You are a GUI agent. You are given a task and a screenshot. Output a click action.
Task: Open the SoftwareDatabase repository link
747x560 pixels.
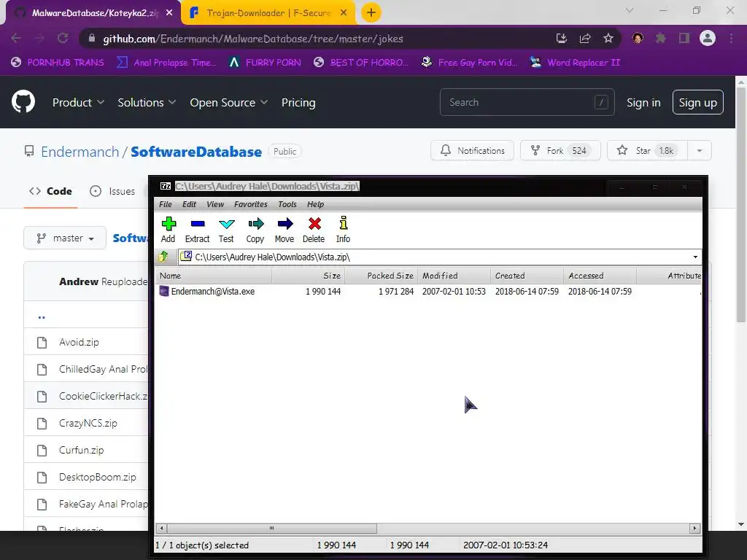point(196,152)
